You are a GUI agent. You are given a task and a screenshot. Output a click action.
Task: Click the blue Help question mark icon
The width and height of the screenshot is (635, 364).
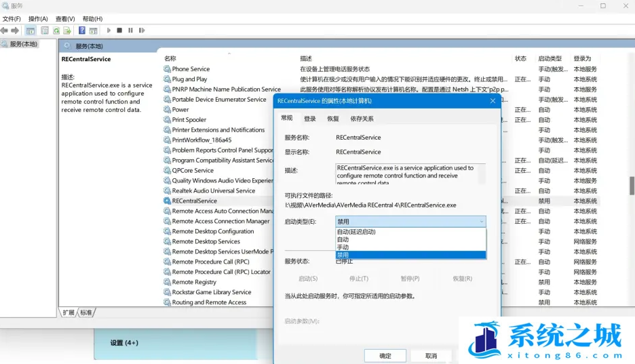pyautogui.click(x=82, y=31)
